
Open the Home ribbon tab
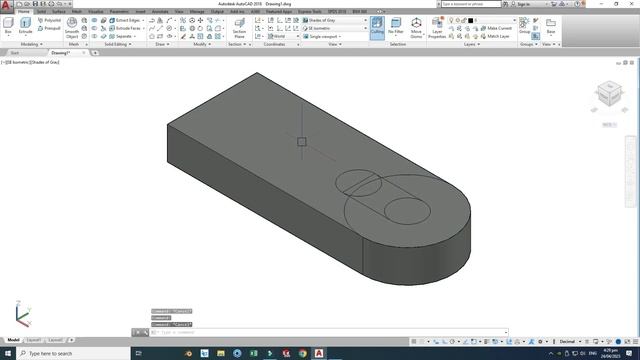point(24,11)
